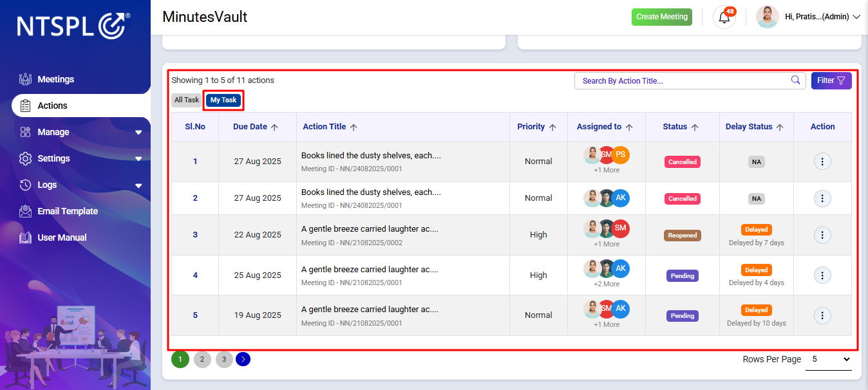Open three-dot action menu for row 1
Screen dimensions: 868x390
click(822, 162)
